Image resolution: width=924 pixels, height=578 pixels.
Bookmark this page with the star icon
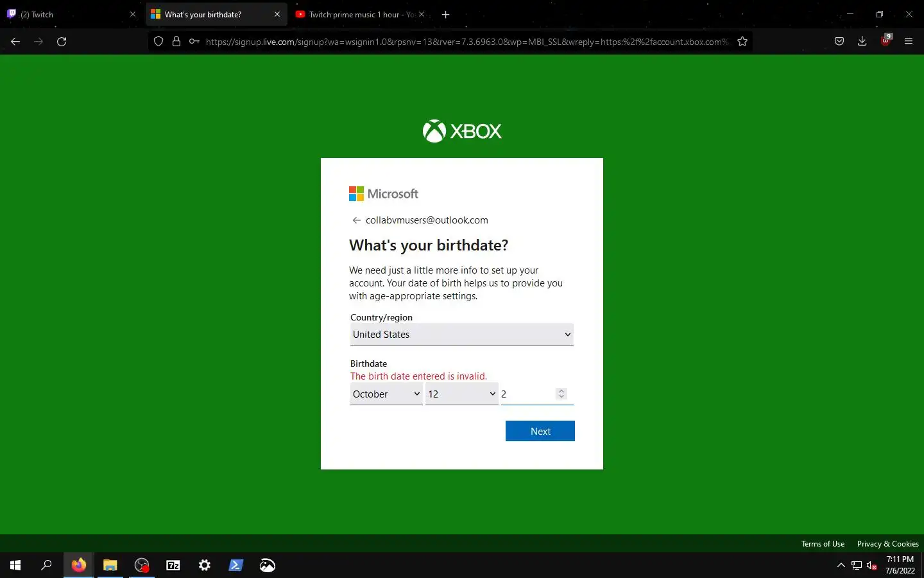pos(742,42)
